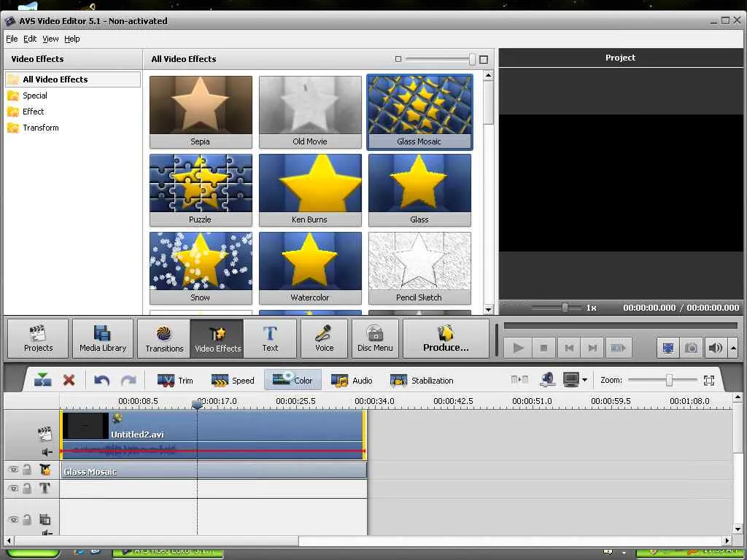Switch to Transitions panel
747x560 pixels.
[x=164, y=338]
